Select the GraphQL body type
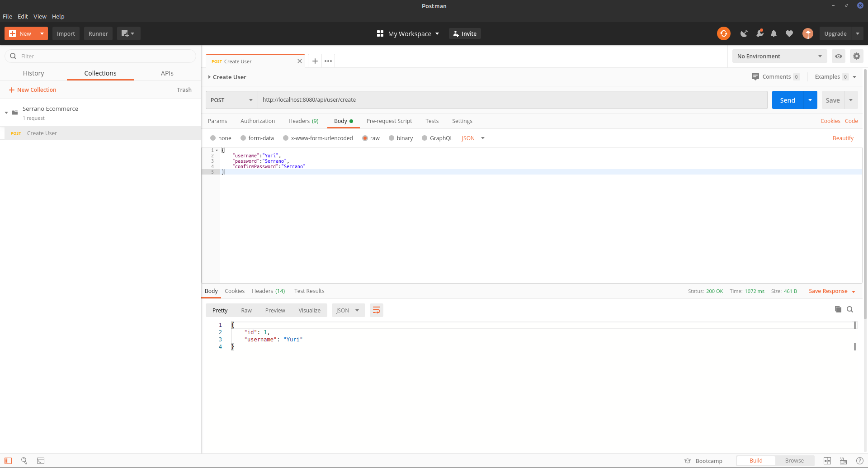This screenshot has width=868, height=468. 425,138
